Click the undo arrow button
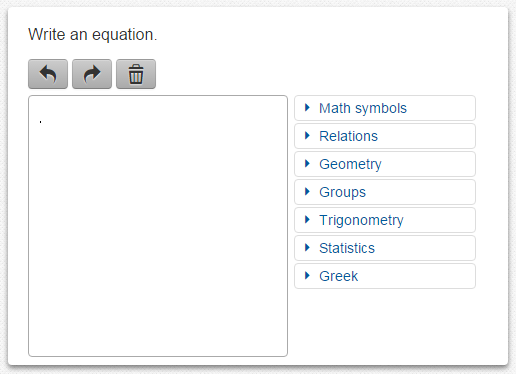The width and height of the screenshot is (516, 374). 48,74
